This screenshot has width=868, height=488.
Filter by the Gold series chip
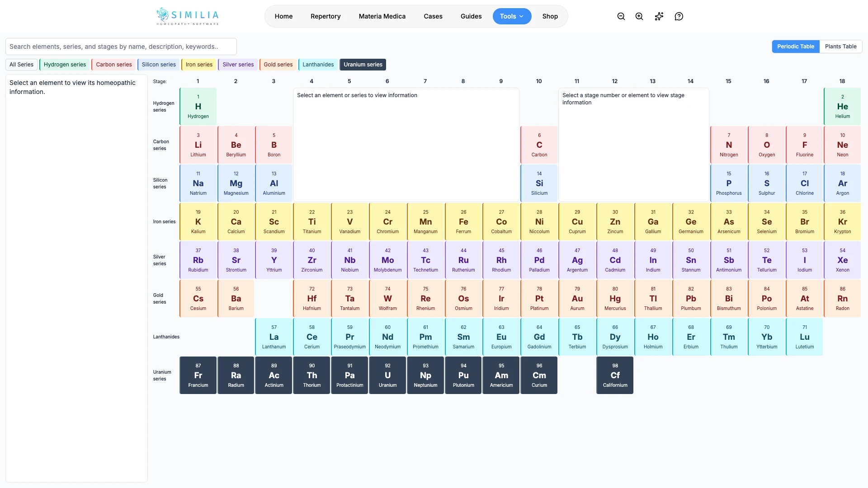tap(278, 65)
